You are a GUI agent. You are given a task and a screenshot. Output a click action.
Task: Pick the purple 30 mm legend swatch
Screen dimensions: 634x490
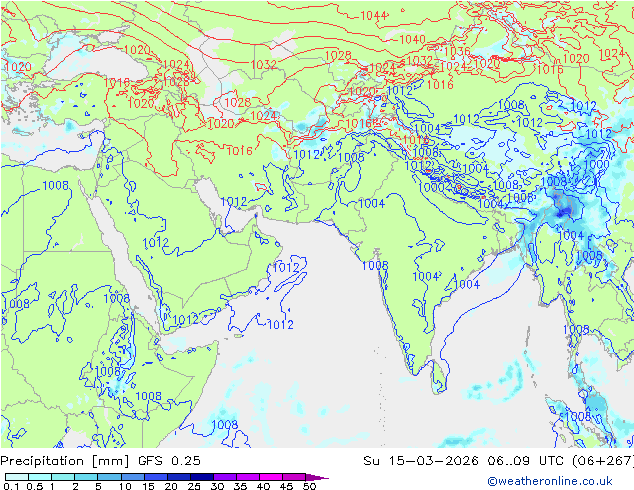click(225, 477)
